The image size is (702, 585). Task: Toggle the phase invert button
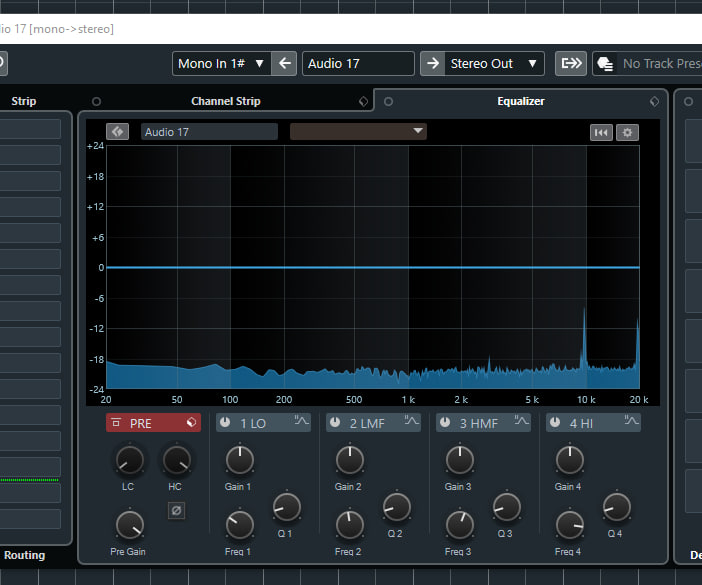[176, 510]
